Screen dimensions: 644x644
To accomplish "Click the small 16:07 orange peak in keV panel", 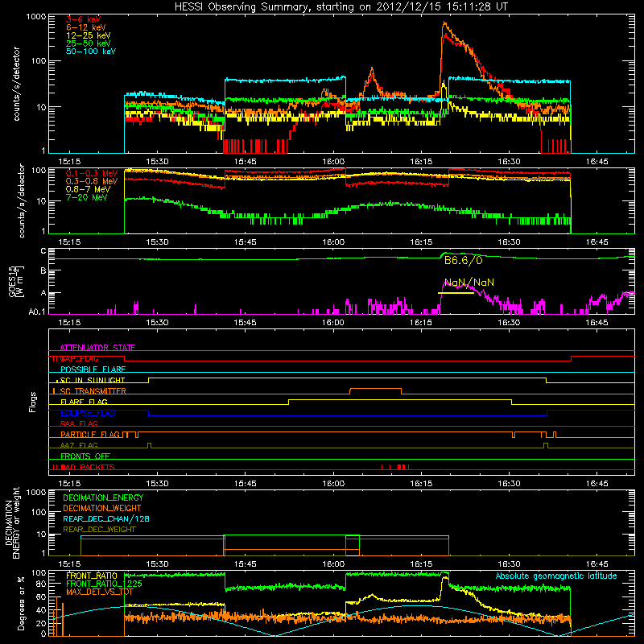I will [372, 70].
